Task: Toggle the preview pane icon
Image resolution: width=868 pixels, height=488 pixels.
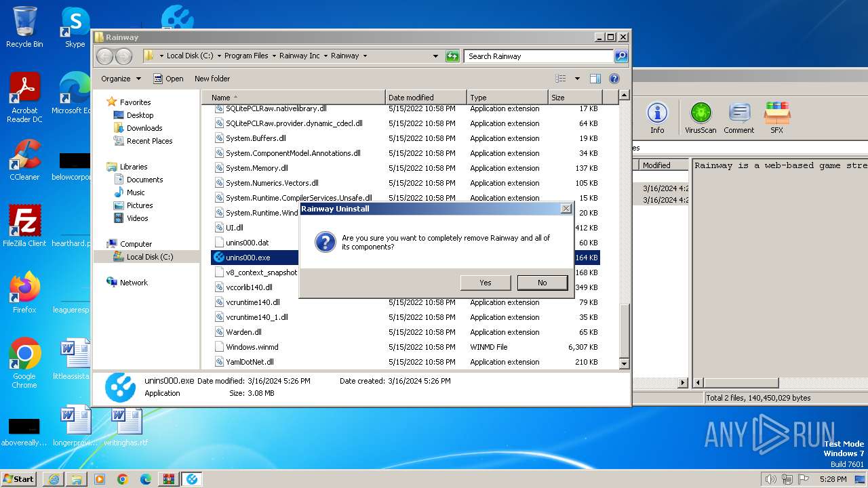Action: (595, 79)
